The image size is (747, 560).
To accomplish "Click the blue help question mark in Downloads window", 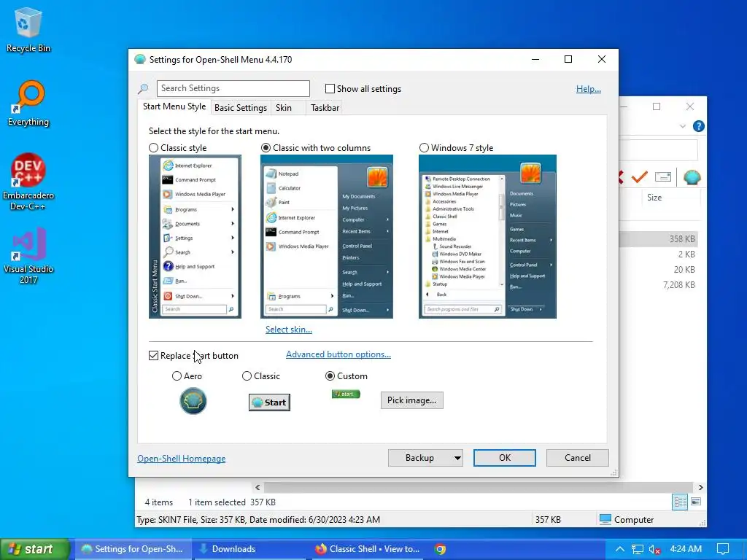I will 698,126.
